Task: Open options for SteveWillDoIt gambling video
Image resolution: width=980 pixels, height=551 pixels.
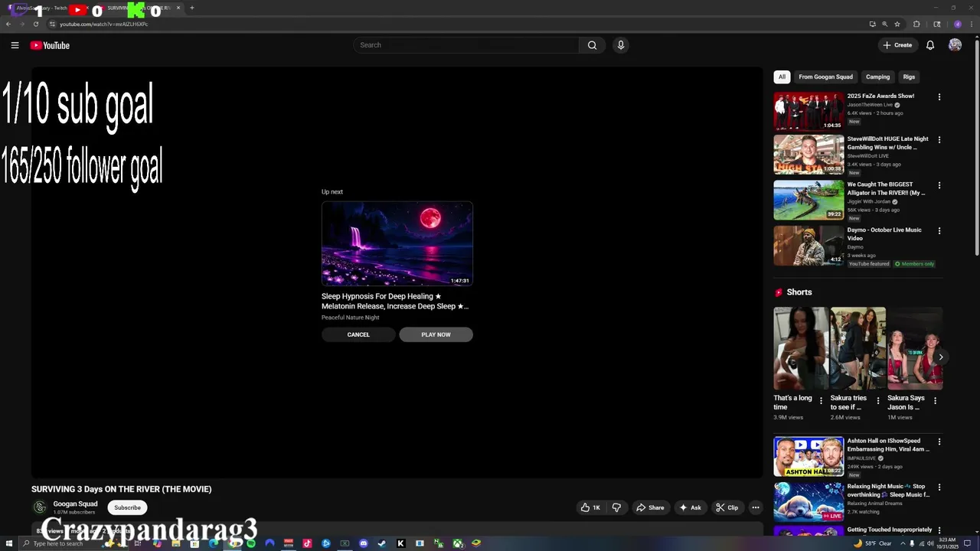Action: [x=939, y=140]
